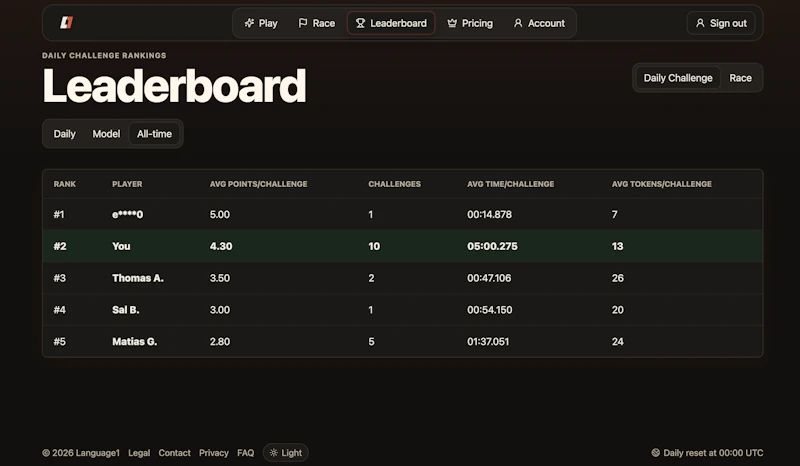Click the 26 tokens value cell
The width and height of the screenshot is (800, 466).
click(x=618, y=278)
